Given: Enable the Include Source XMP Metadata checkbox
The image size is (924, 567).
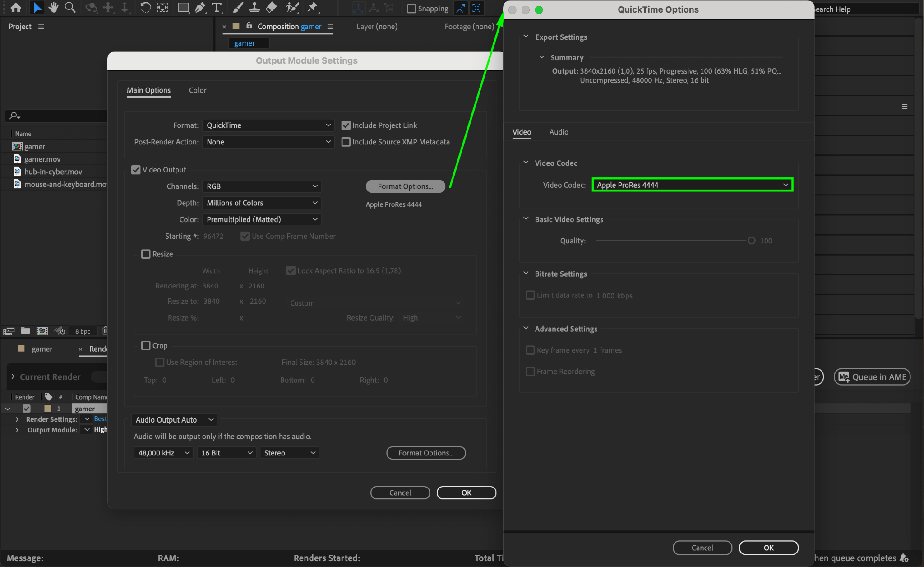Looking at the screenshot, I should point(346,142).
